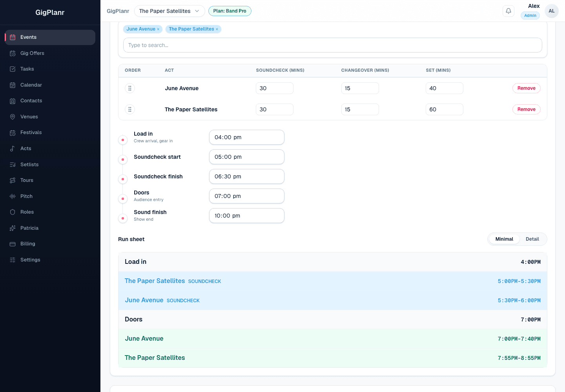Viewport: 565px width, 392px height.
Task: Select the Tours route icon
Action: pyautogui.click(x=13, y=180)
